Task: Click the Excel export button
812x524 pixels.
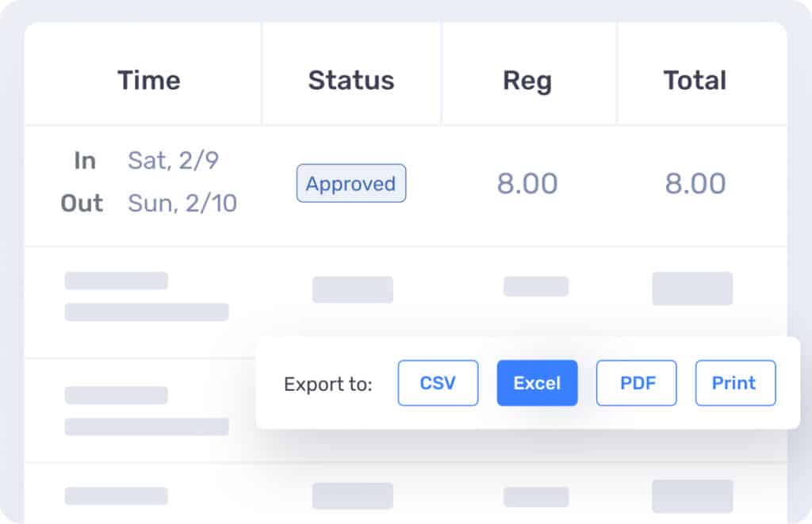Action: tap(537, 383)
